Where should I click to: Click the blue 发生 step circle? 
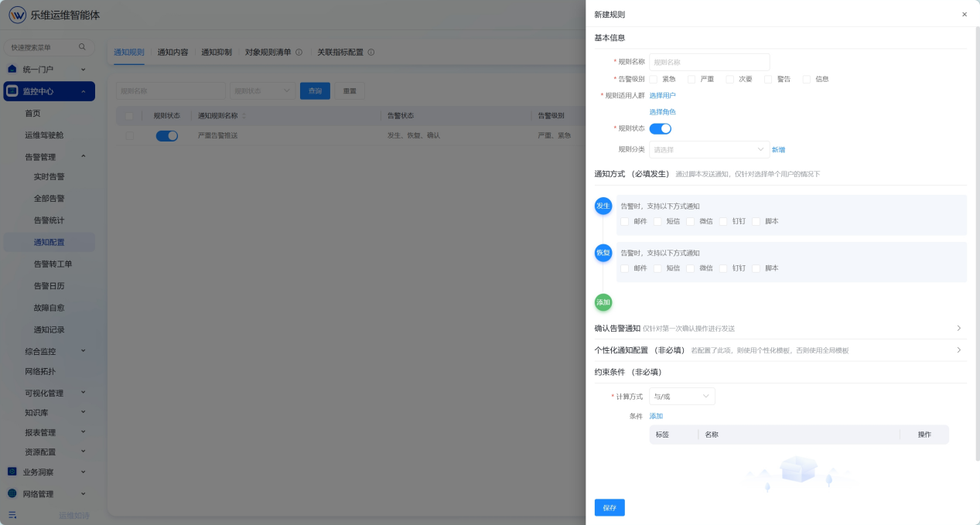pyautogui.click(x=603, y=206)
